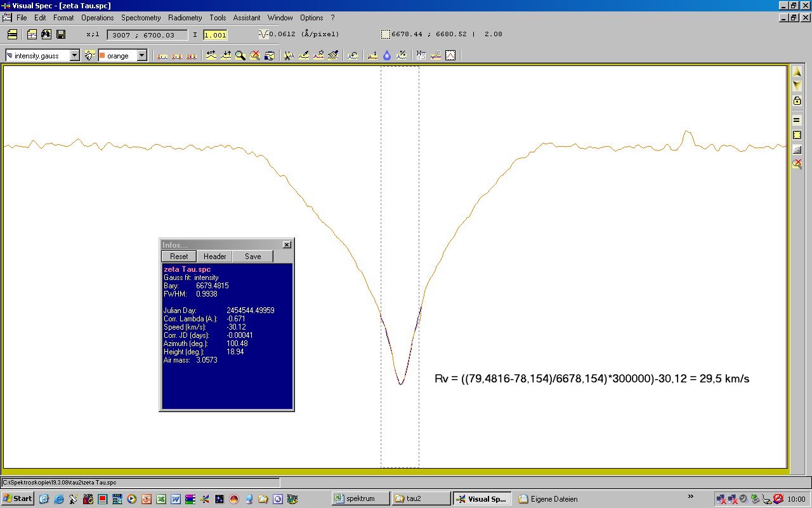Click the magnifier zoom icon in toolbar

pyautogui.click(x=240, y=56)
